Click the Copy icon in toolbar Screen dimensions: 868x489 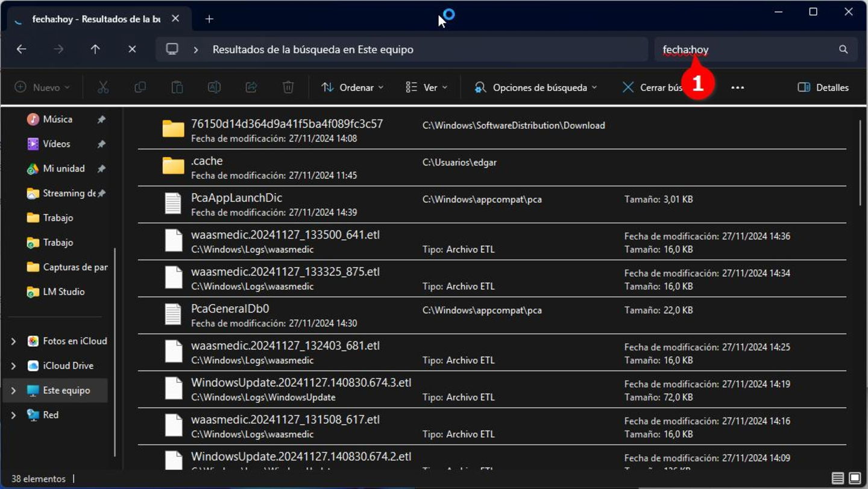pos(140,87)
